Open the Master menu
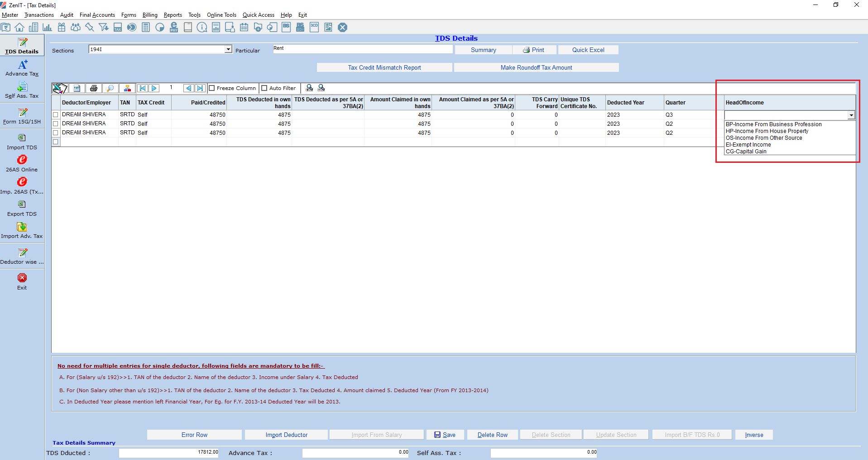The image size is (868, 460). coord(10,15)
